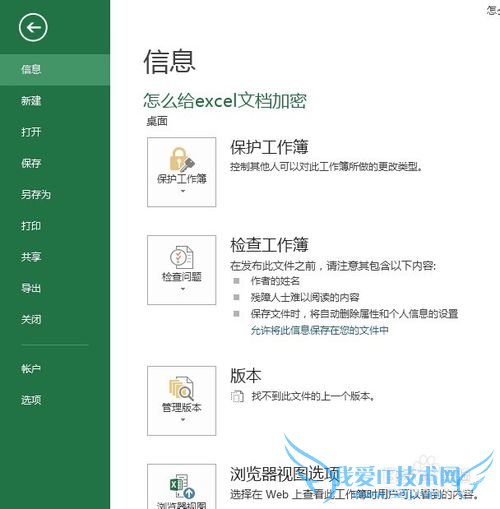Click the 保护工作簿 section heading

tap(269, 147)
